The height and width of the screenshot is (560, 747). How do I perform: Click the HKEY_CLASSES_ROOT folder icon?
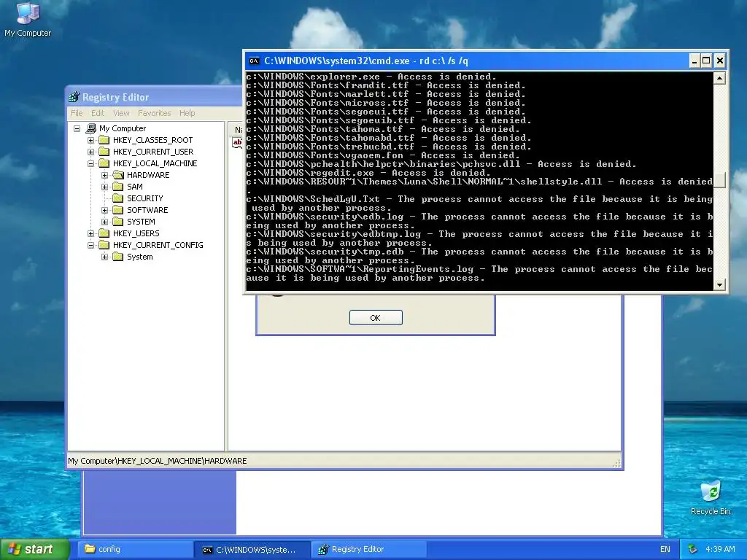click(x=104, y=140)
